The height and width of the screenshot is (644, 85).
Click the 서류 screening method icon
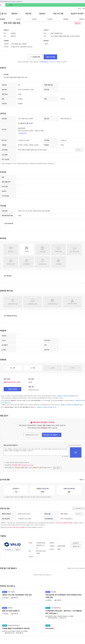coord(13,368)
